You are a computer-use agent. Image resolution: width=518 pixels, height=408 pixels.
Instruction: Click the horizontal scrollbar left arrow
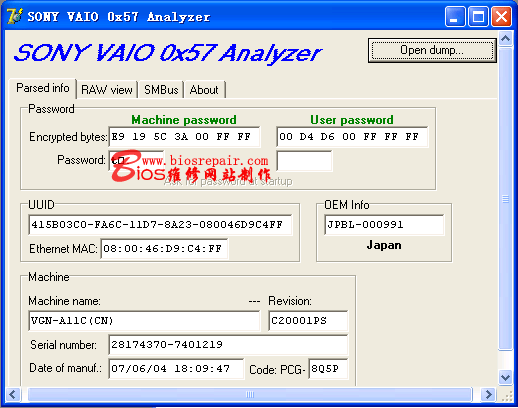13,395
